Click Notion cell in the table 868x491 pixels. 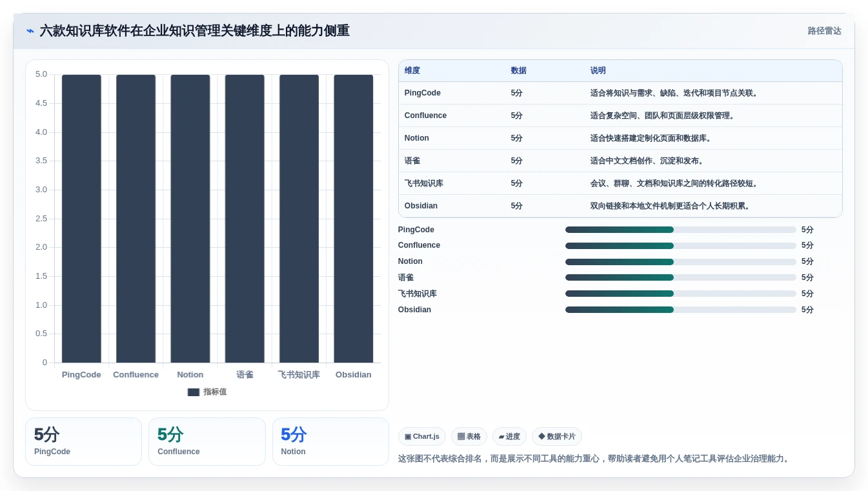click(x=417, y=138)
